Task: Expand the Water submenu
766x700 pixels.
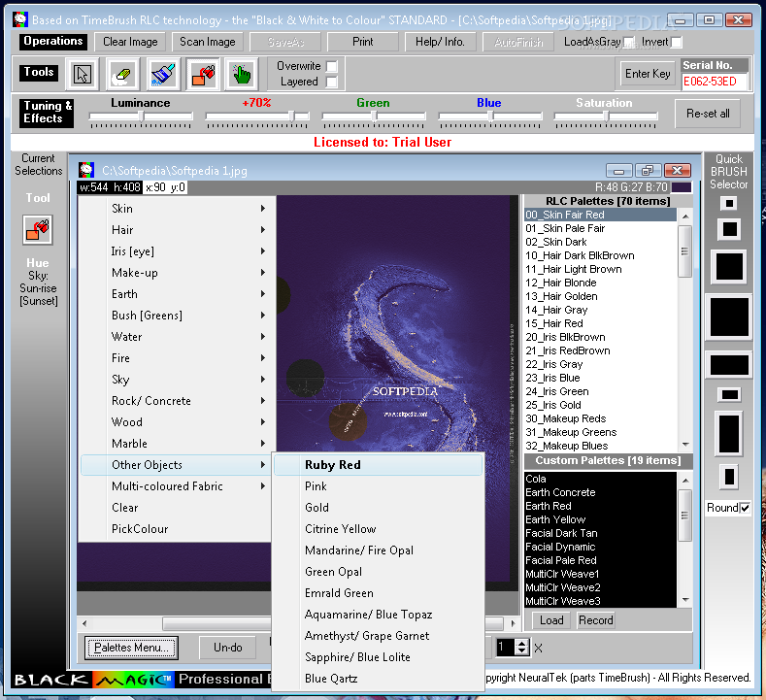Action: (x=176, y=337)
